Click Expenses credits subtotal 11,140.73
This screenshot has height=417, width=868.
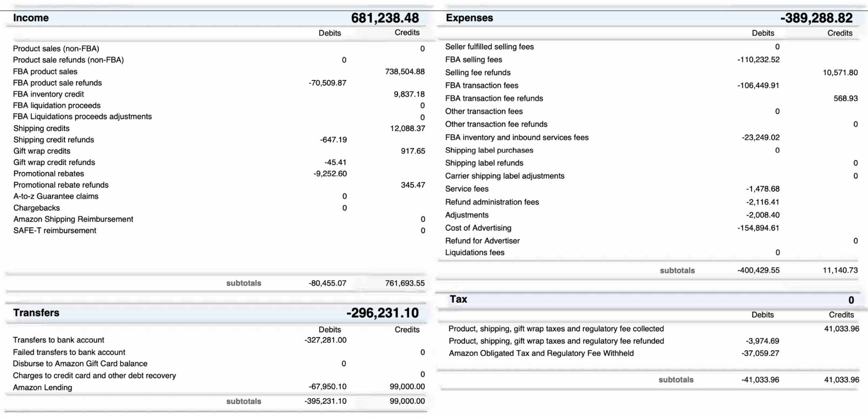tap(840, 270)
